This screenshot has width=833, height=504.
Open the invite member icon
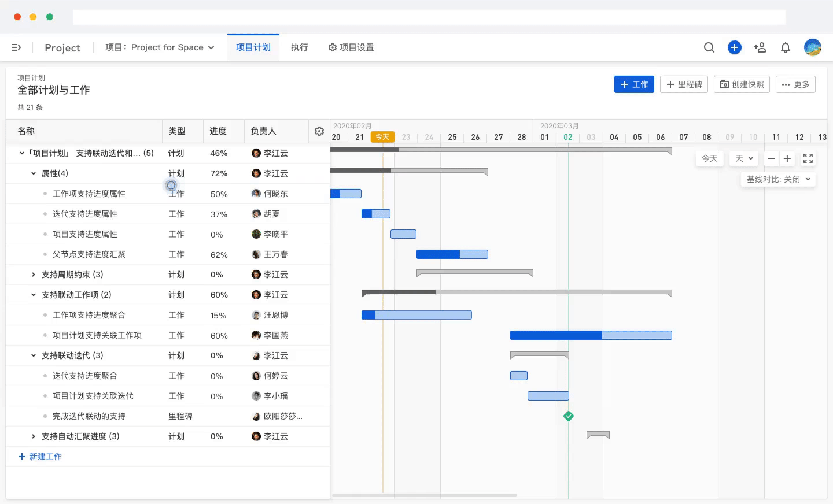tap(760, 47)
